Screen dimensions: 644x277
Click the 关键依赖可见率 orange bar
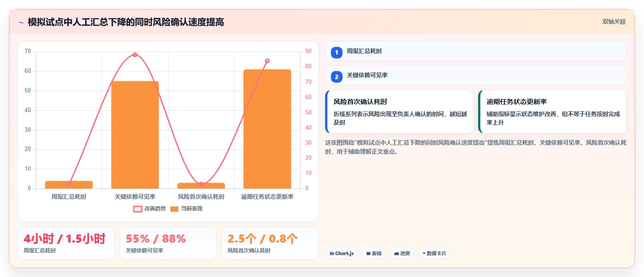pyautogui.click(x=135, y=135)
